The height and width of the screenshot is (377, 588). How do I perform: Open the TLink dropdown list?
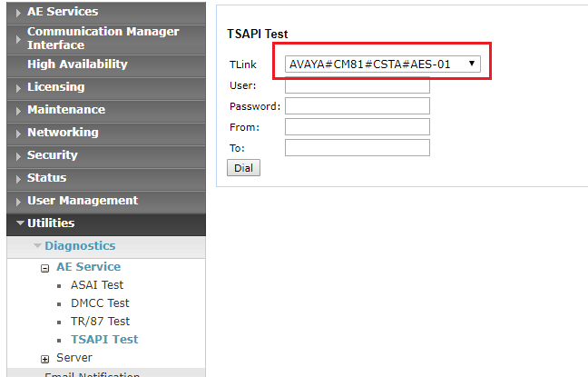[x=382, y=64]
